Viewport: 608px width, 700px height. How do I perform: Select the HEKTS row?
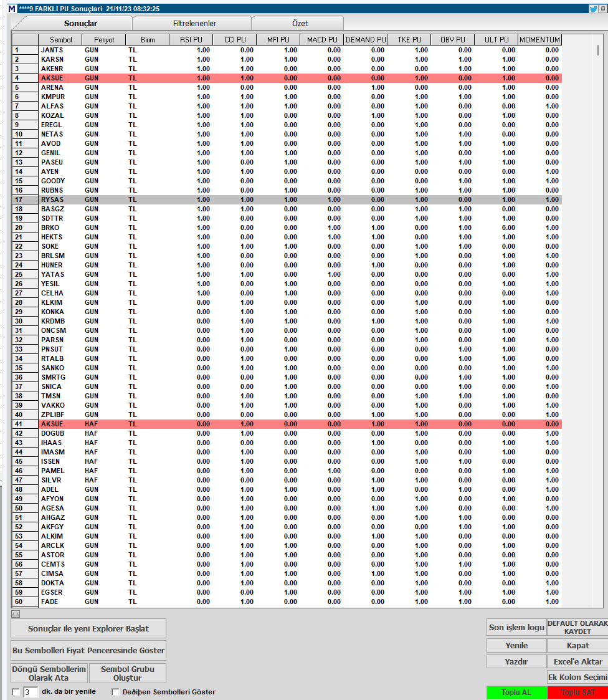tap(287, 237)
